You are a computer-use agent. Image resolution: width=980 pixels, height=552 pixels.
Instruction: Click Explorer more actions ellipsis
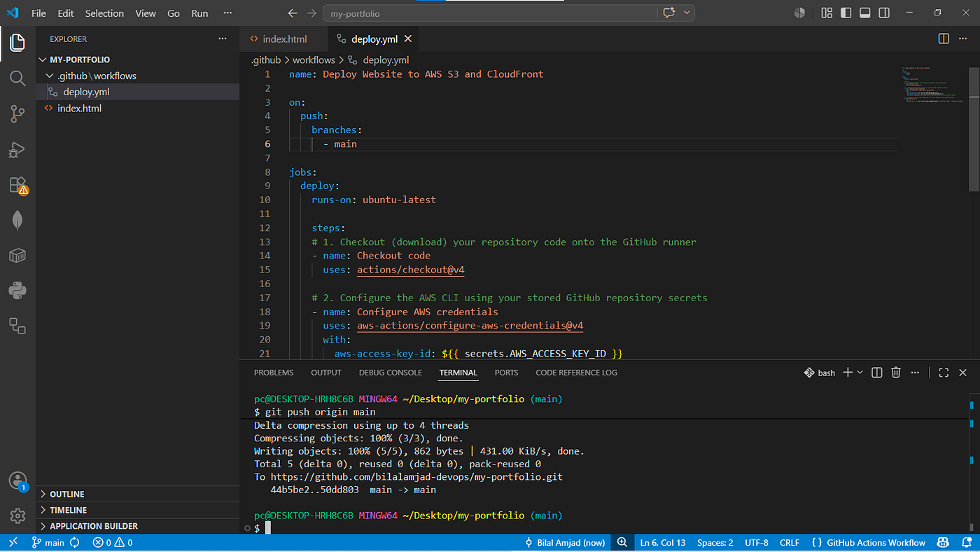click(223, 39)
